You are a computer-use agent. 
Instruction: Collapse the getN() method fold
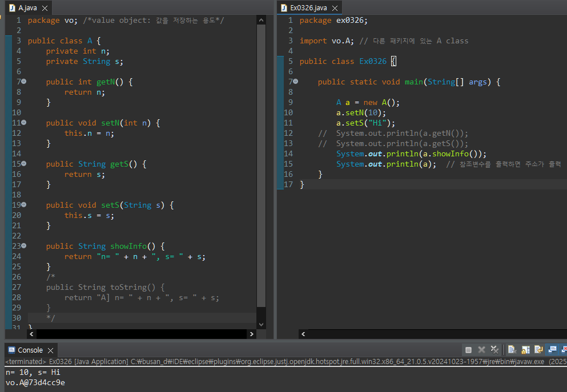24,82
